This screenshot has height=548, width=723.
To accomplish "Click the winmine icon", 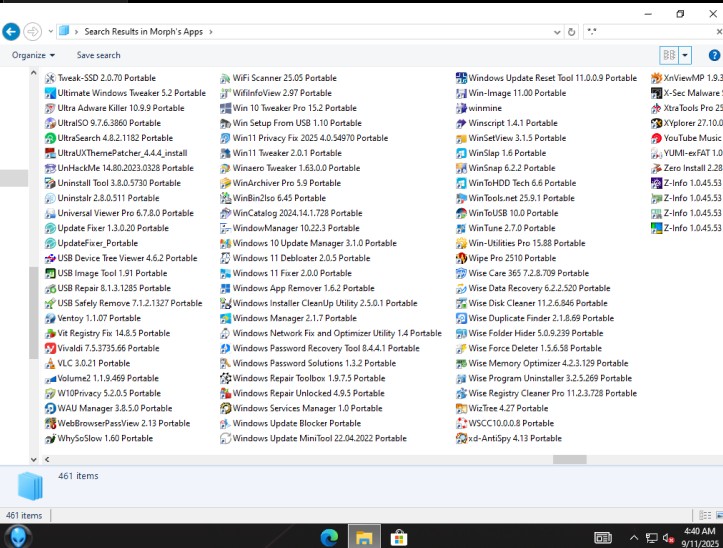I will point(461,108).
